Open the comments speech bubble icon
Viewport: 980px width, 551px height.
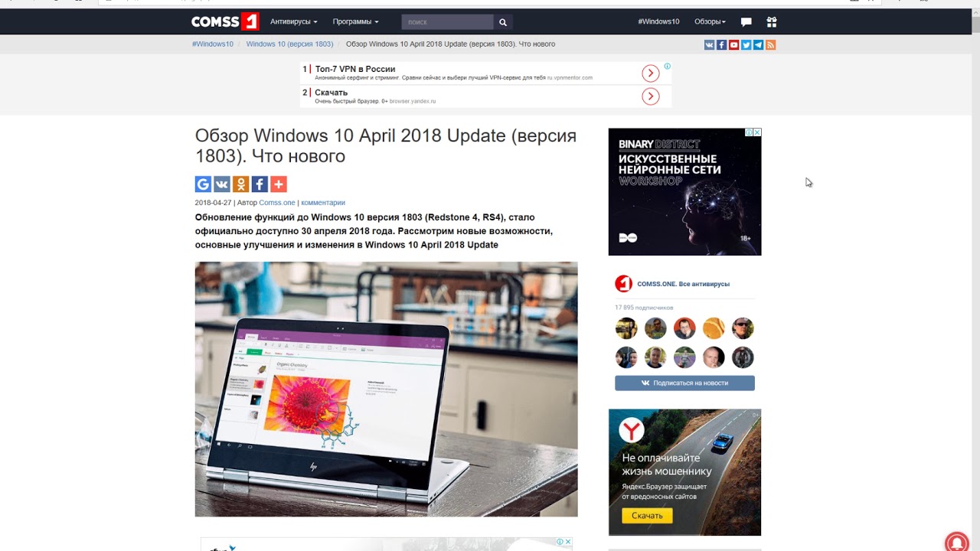(746, 22)
